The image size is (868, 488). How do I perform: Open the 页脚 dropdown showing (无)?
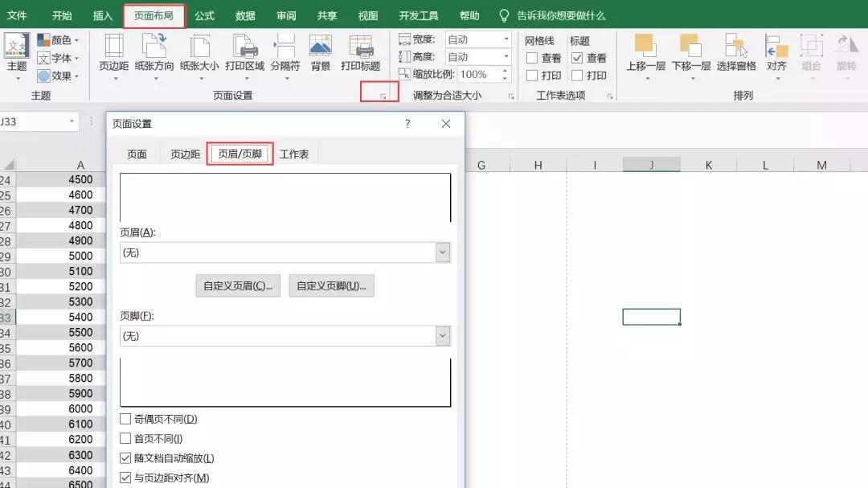click(442, 335)
